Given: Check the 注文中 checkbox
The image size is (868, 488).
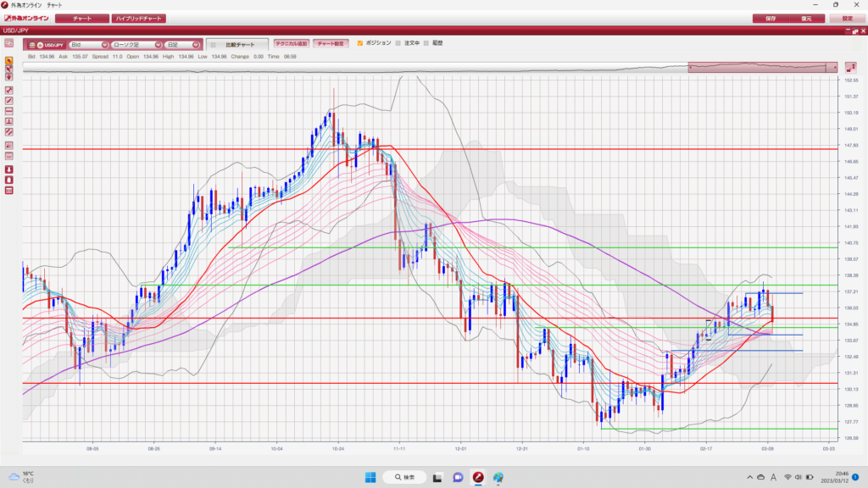Looking at the screenshot, I should (398, 43).
